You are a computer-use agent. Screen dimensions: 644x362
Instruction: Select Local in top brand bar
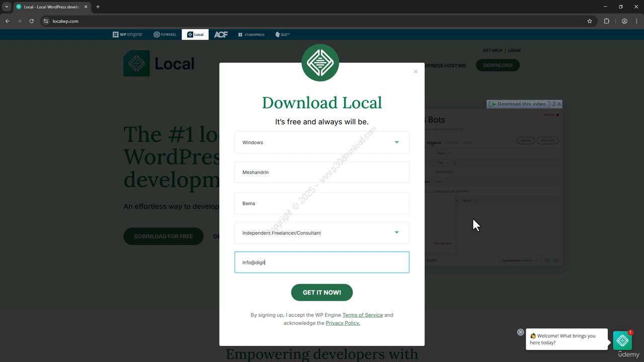click(x=195, y=34)
